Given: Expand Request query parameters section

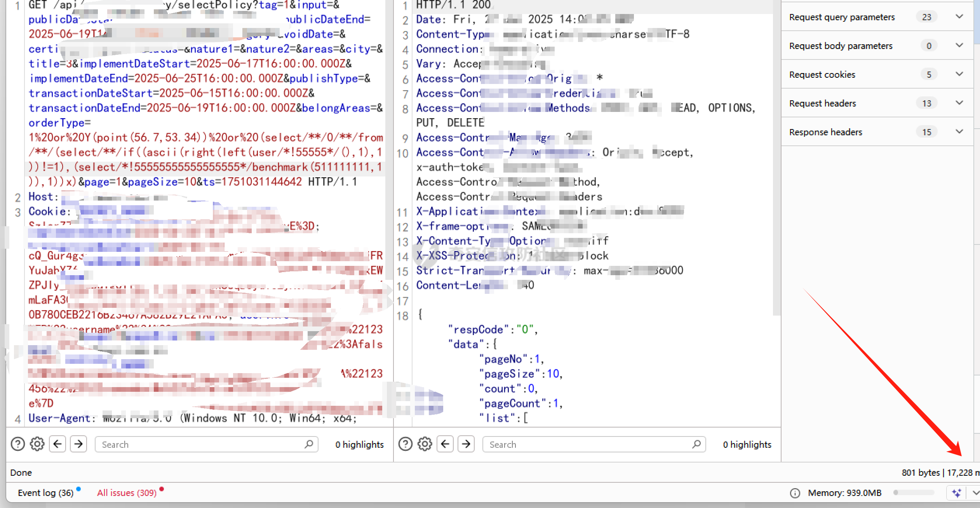Looking at the screenshot, I should click(959, 17).
